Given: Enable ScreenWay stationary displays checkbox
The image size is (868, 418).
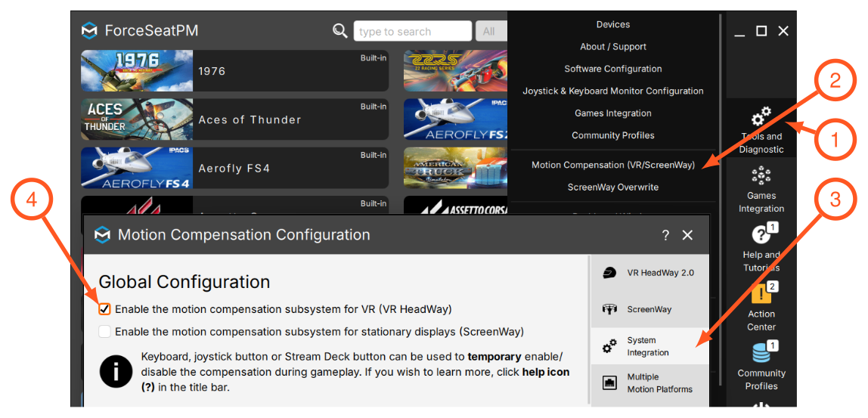Looking at the screenshot, I should pos(104,332).
